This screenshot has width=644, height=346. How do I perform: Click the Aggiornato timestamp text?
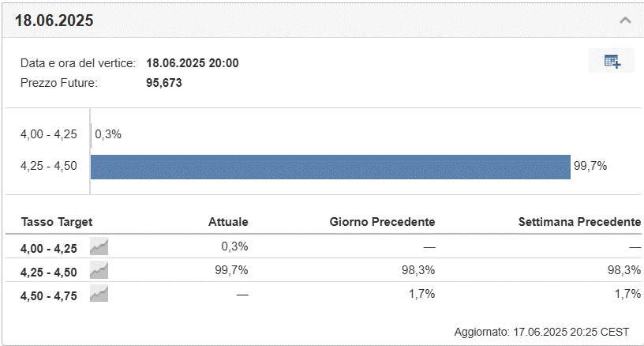pyautogui.click(x=541, y=332)
